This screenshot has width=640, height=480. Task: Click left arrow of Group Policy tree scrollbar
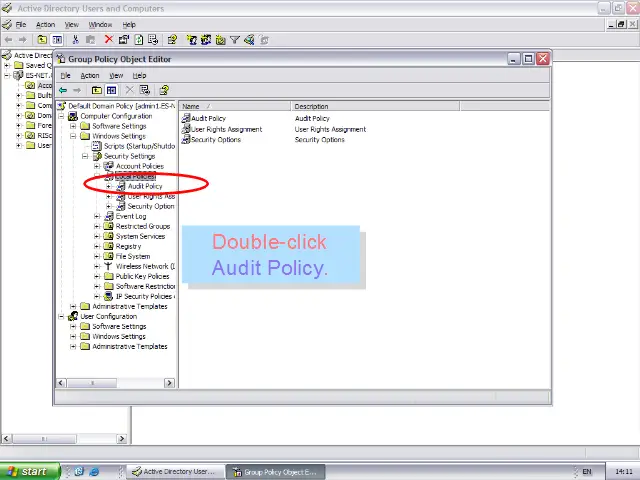tap(61, 383)
